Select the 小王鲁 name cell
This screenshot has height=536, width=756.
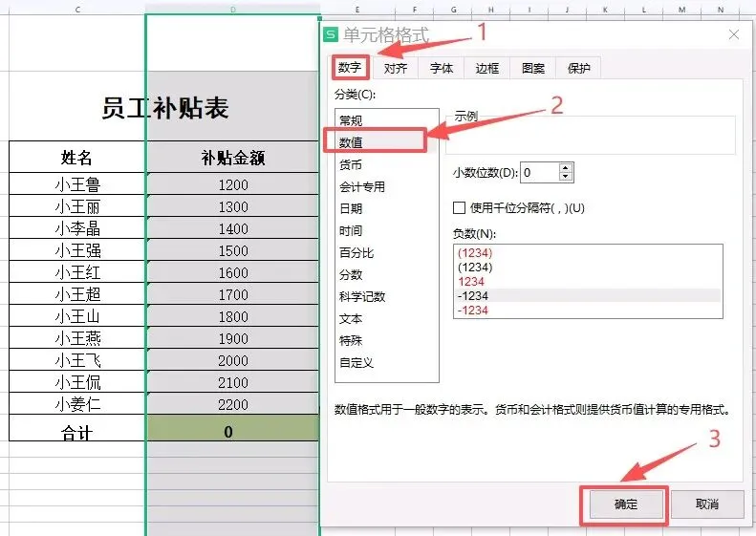coord(77,184)
